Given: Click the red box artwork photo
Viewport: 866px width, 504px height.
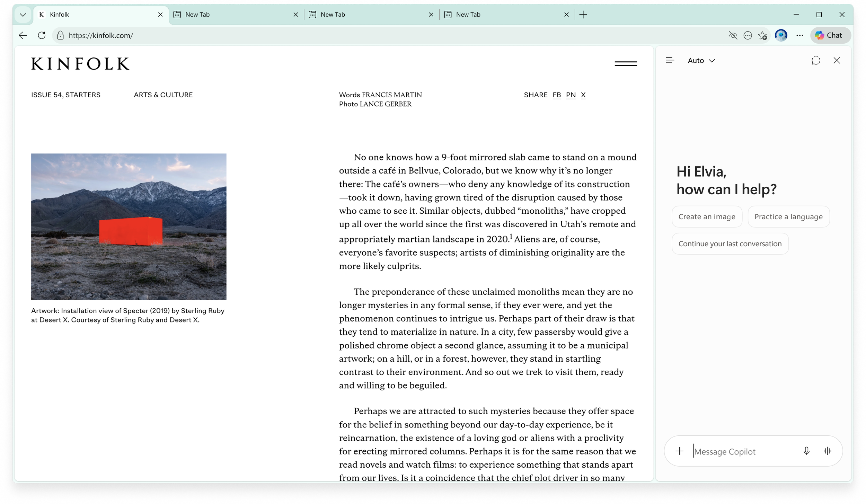Looking at the screenshot, I should [129, 227].
